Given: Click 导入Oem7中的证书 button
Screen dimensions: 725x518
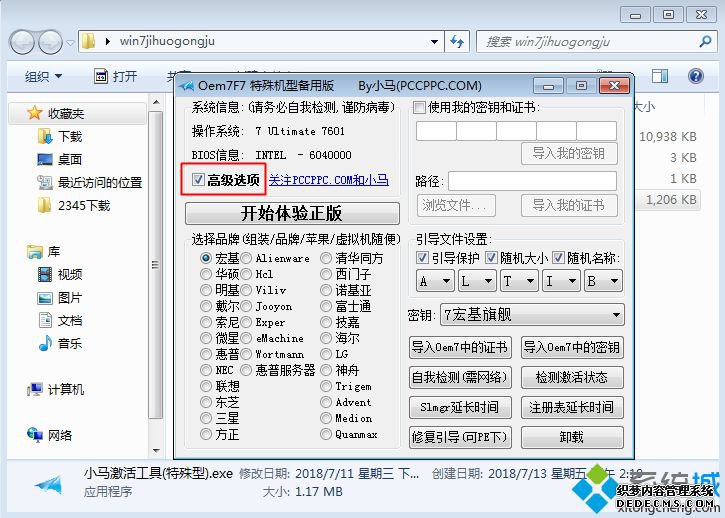Looking at the screenshot, I should point(460,347).
